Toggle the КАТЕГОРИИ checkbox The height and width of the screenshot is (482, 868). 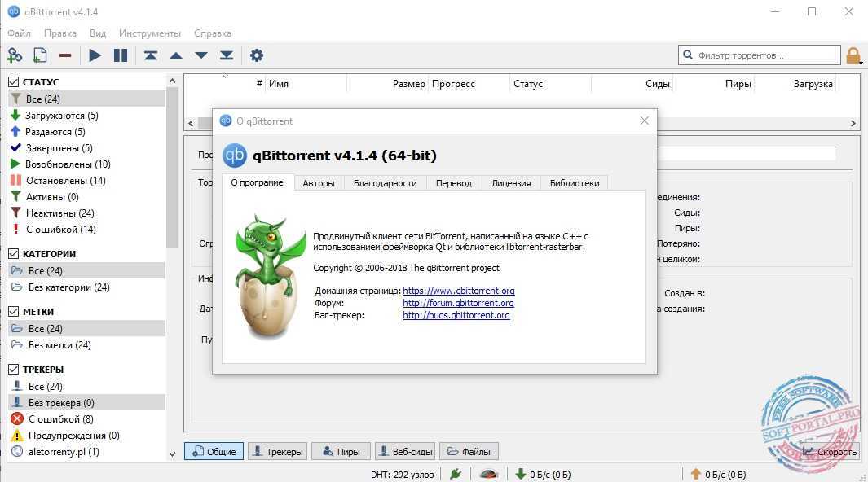pos(13,254)
